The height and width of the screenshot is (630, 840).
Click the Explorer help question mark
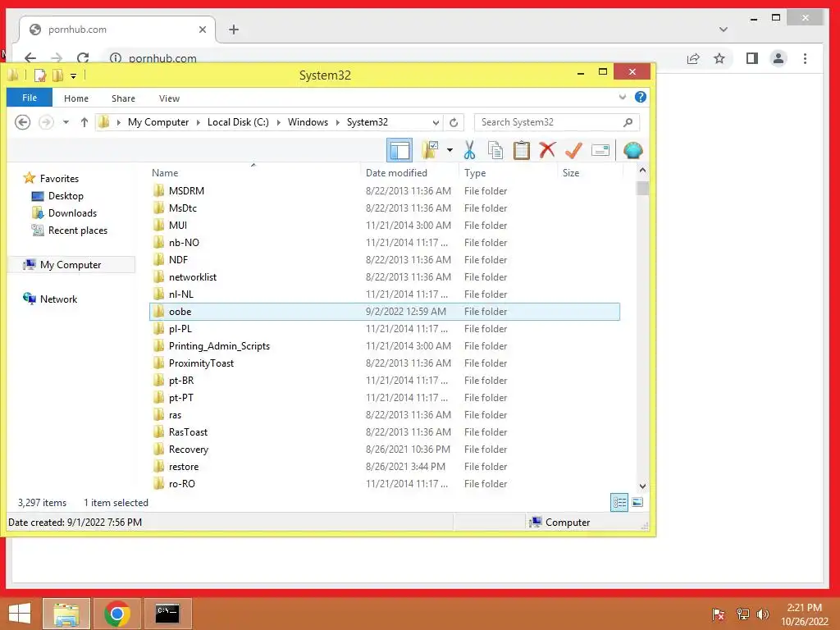click(x=640, y=97)
